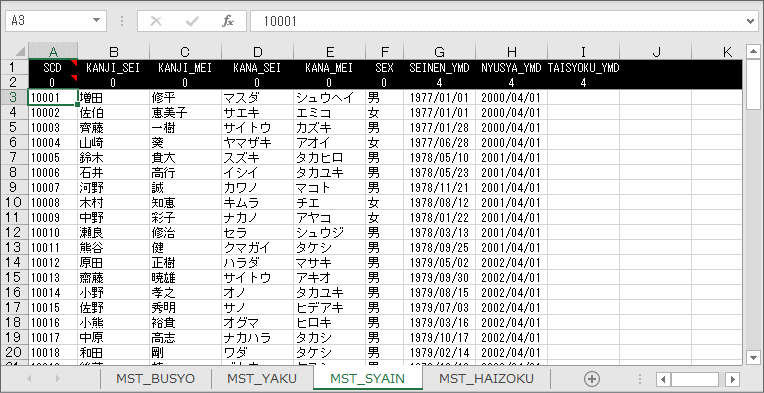Screen dimensions: 764x393
Task: Click the vertical scrollbar down arrow
Action: [x=753, y=357]
